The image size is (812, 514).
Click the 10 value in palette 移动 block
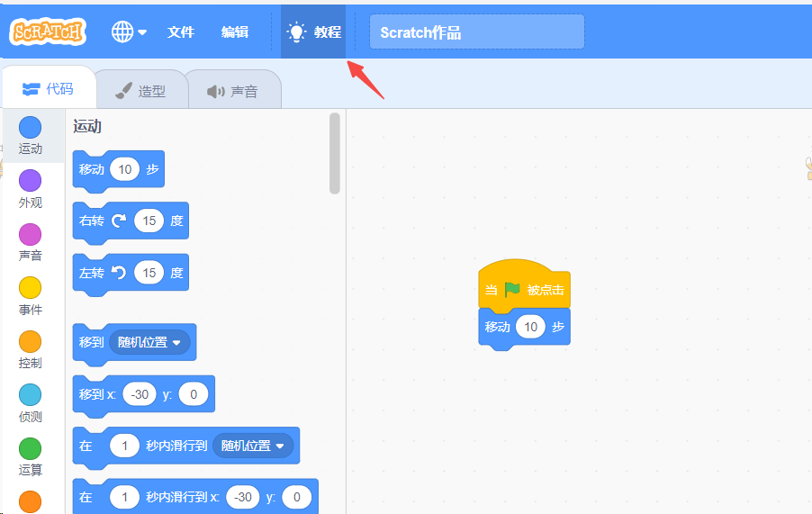(125, 169)
